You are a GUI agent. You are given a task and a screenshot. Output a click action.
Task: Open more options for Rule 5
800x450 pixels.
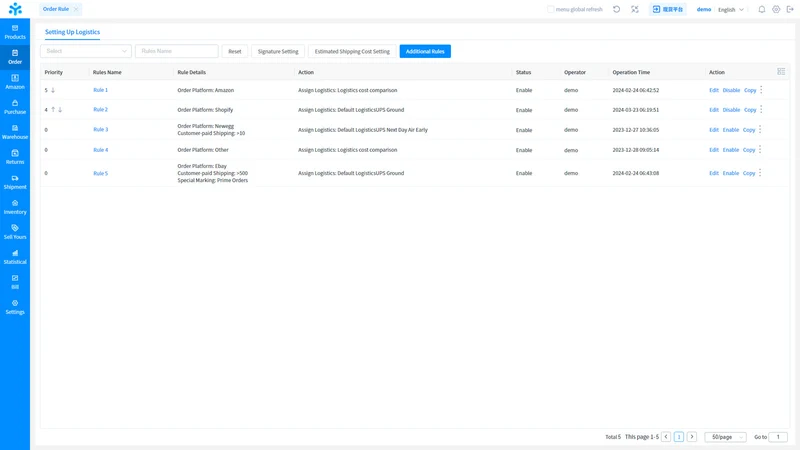click(x=760, y=173)
